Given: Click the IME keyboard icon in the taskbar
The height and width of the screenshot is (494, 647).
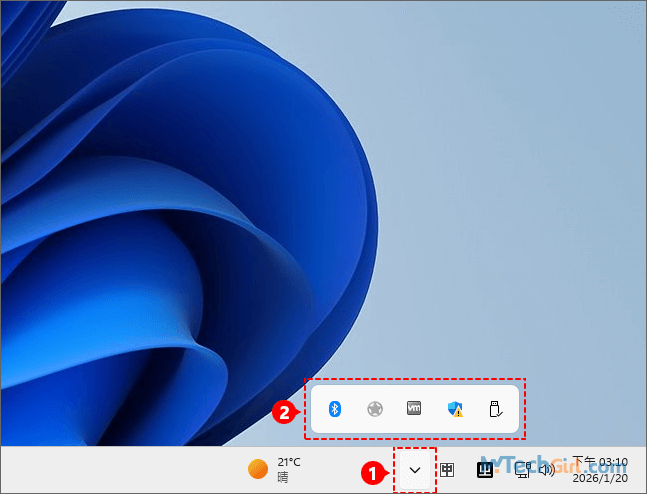Looking at the screenshot, I should (x=485, y=470).
